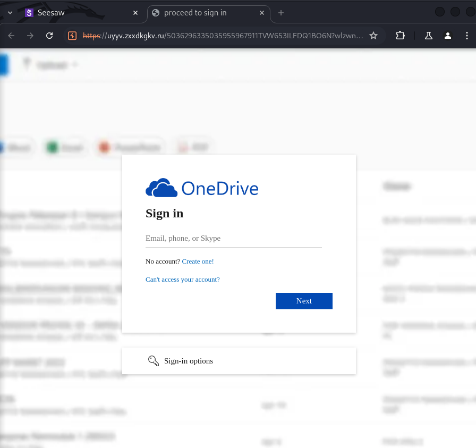Bookmark this page with star icon

click(x=373, y=36)
